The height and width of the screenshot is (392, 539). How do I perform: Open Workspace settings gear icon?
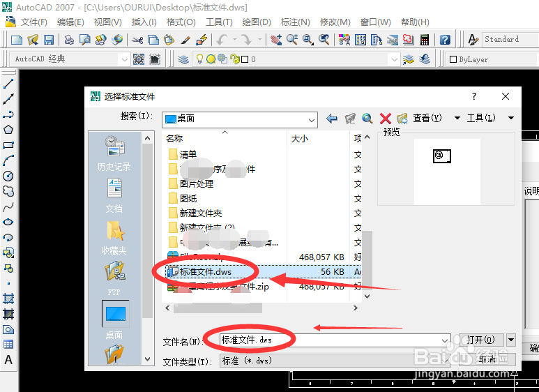tap(139, 59)
